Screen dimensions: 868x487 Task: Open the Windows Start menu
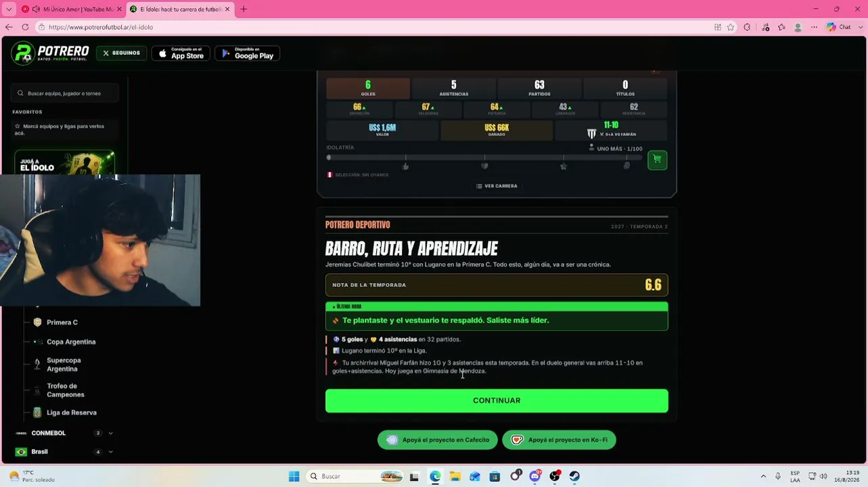tap(294, 476)
